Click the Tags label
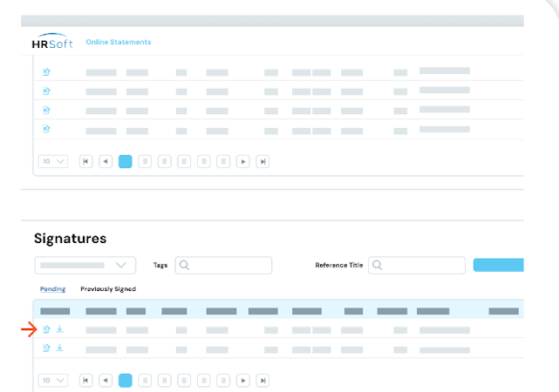This screenshot has width=559, height=392. [160, 265]
